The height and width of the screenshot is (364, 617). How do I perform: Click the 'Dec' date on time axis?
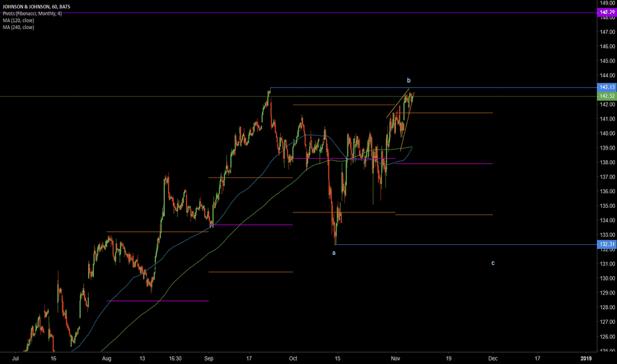[493, 359]
